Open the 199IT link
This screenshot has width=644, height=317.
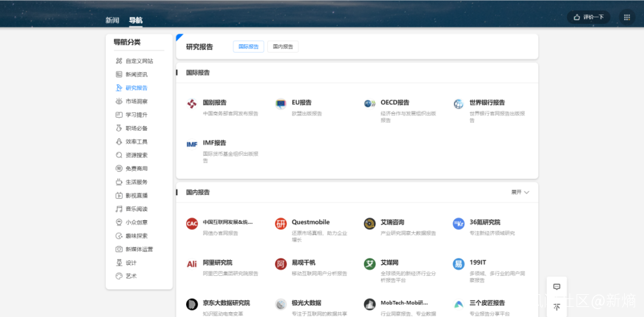point(478,262)
